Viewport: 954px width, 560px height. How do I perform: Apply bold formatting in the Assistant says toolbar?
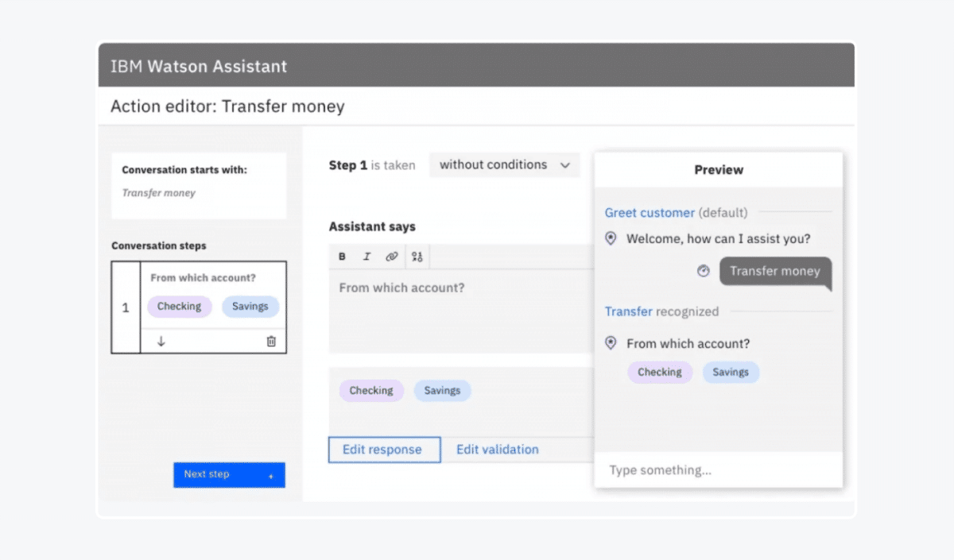click(x=341, y=256)
